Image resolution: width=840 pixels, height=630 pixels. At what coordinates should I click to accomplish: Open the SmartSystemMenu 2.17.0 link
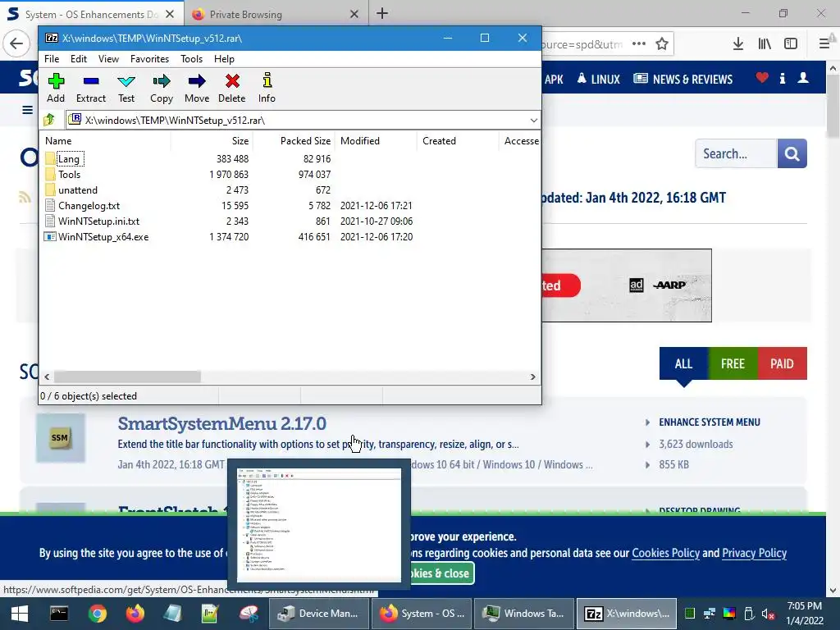coord(221,423)
